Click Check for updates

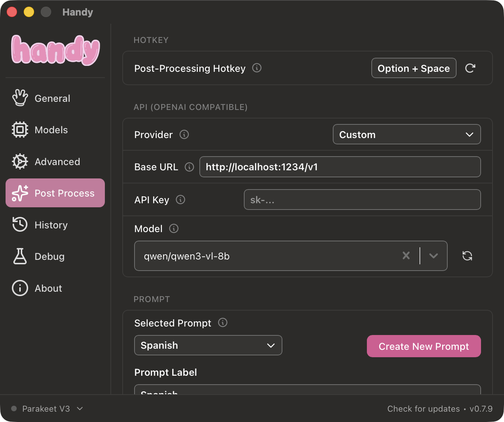[x=424, y=409]
